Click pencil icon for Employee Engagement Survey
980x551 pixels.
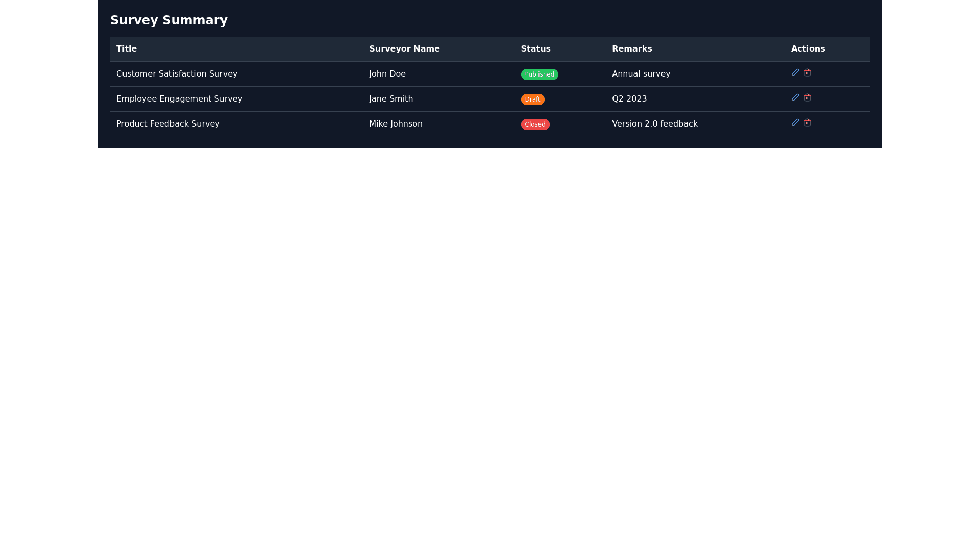click(795, 97)
